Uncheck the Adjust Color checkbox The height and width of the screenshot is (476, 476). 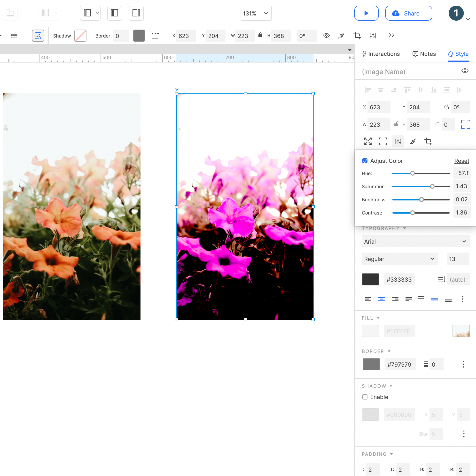(365, 161)
